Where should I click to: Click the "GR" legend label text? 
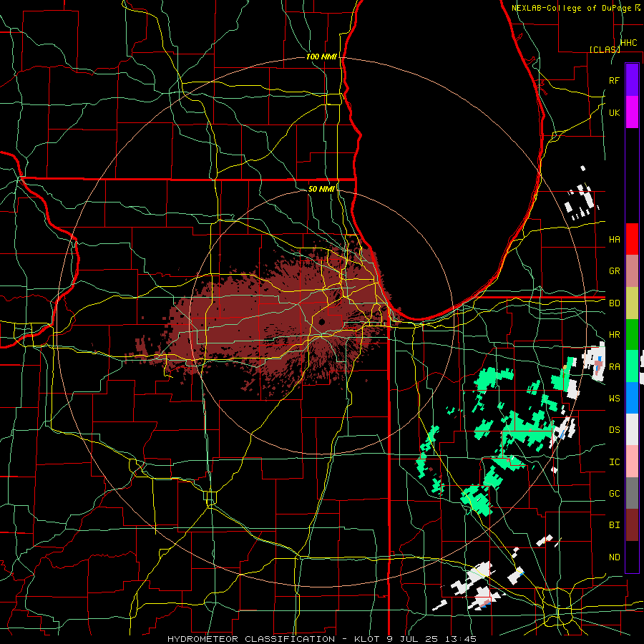614,271
